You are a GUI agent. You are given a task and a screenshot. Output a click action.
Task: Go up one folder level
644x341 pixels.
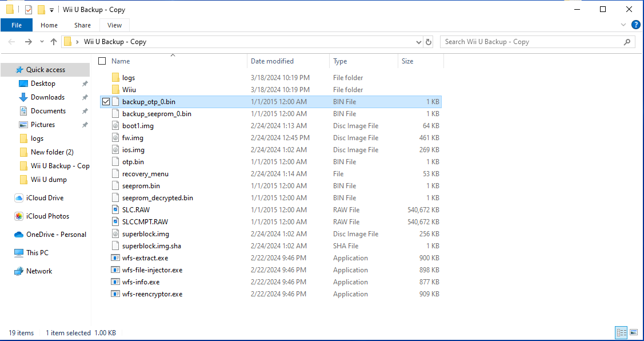53,42
